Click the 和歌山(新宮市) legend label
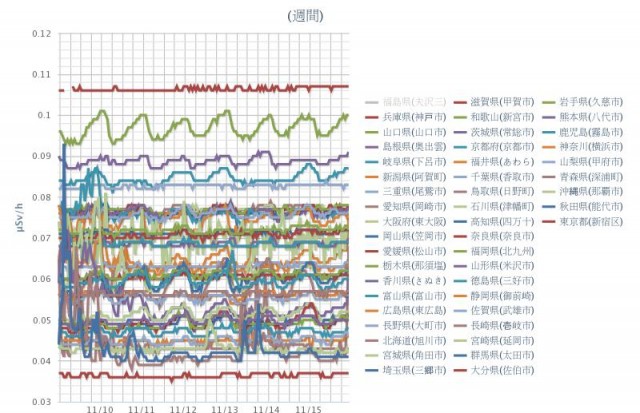Screen dimensions: 640x413 pos(502,117)
